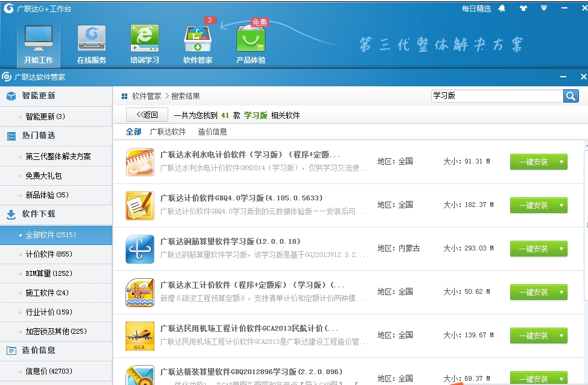Focus the search field containing 学习版
588x385 pixels.
[x=498, y=96]
